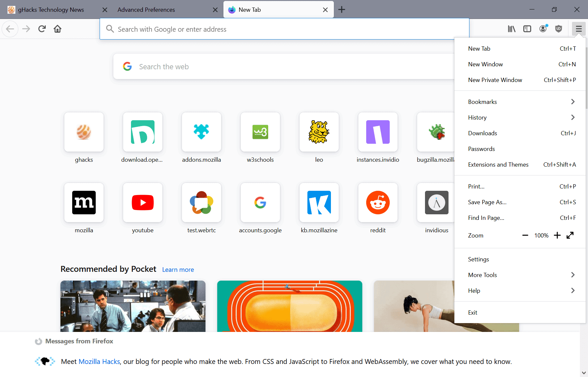Navigate back with the back arrow
588x377 pixels.
[10, 29]
